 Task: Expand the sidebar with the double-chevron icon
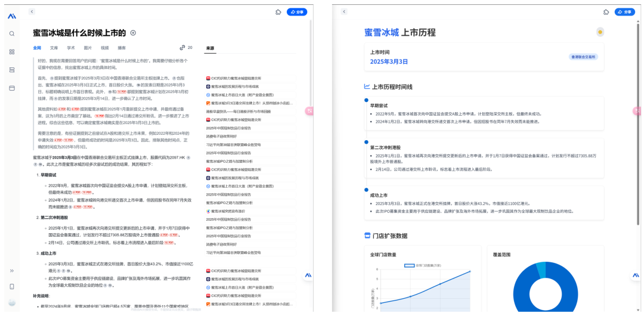[12, 271]
